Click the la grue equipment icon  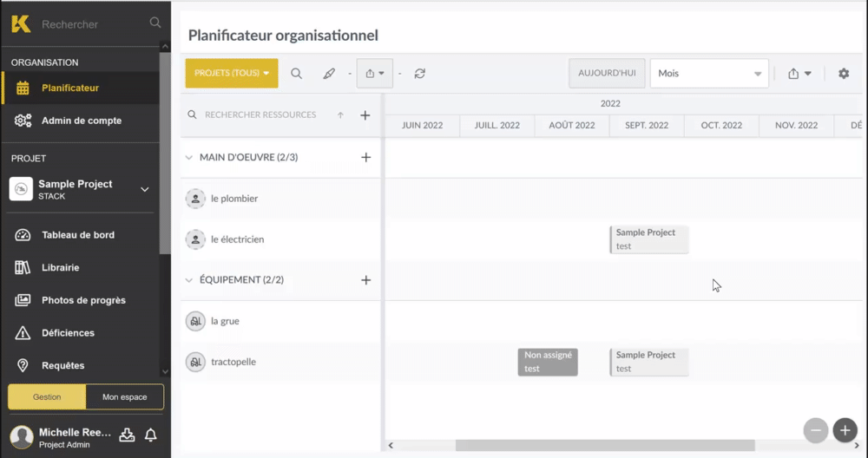(195, 321)
